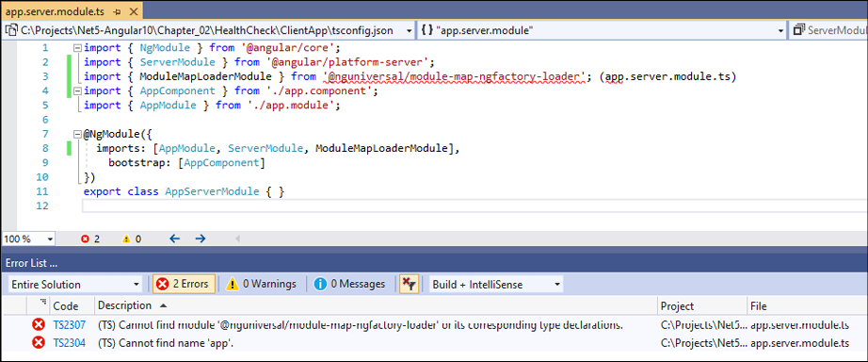Sort the Error List by Description column

click(x=377, y=305)
